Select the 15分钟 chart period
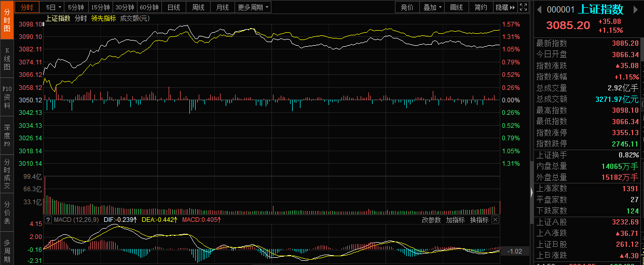 (x=100, y=7)
